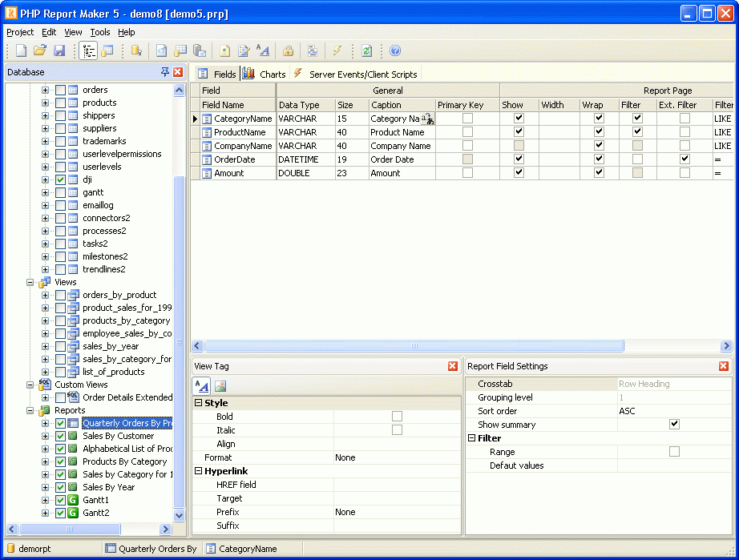
Task: Click the green refresh/synchronize toolbar icon
Action: pos(366,50)
